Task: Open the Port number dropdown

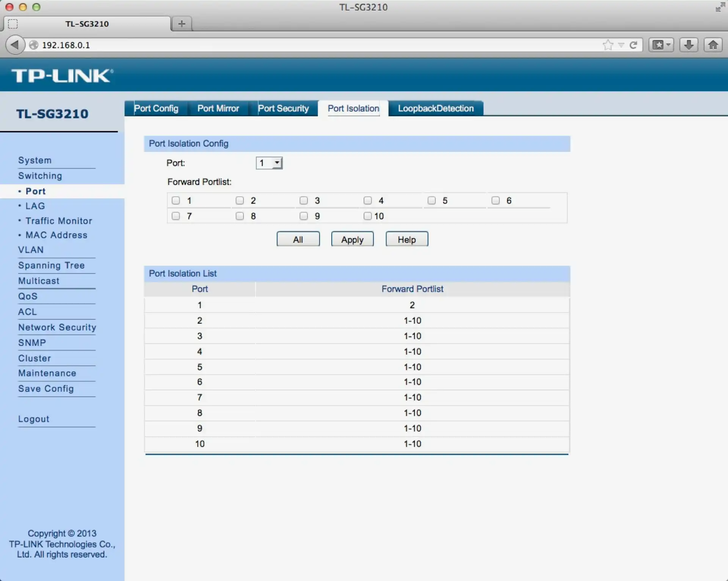Action: point(269,163)
